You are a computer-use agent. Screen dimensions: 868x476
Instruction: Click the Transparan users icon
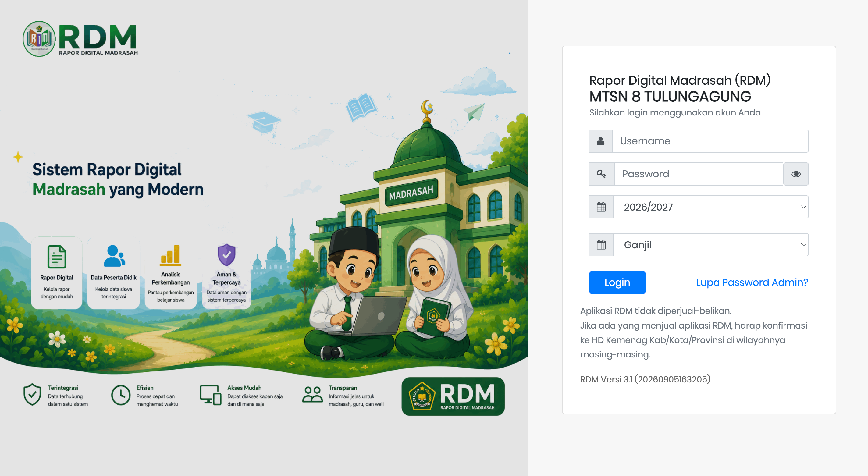coord(312,394)
